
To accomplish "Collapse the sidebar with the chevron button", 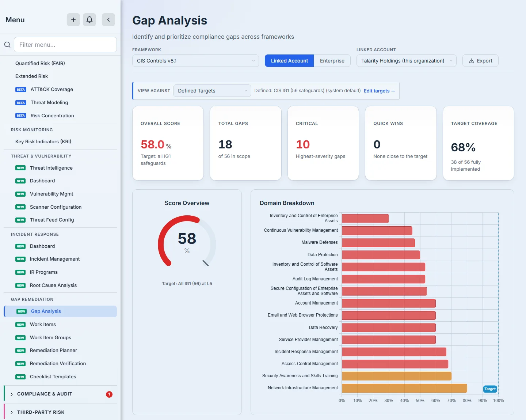I will (108, 20).
